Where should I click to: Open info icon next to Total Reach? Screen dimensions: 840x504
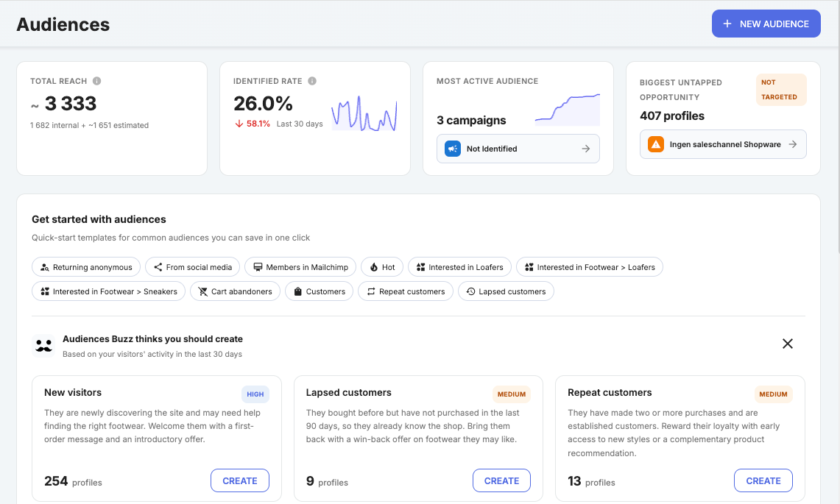pyautogui.click(x=96, y=81)
